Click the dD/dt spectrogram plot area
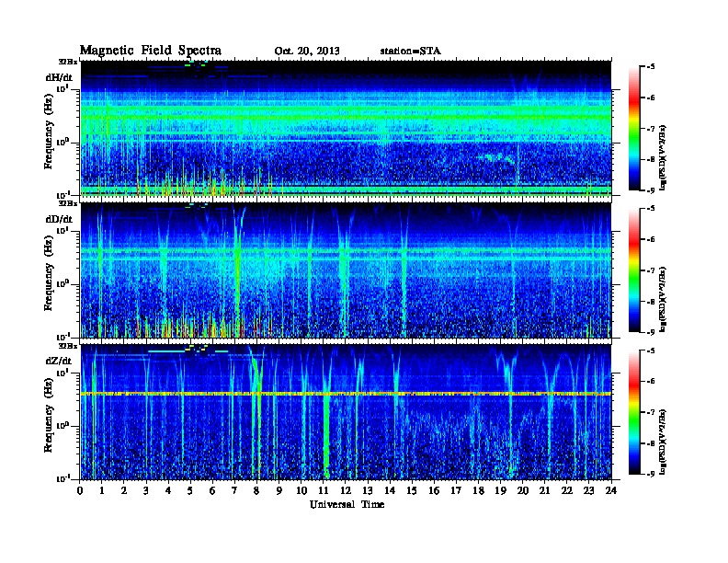The height and width of the screenshot is (563, 728). (346, 270)
